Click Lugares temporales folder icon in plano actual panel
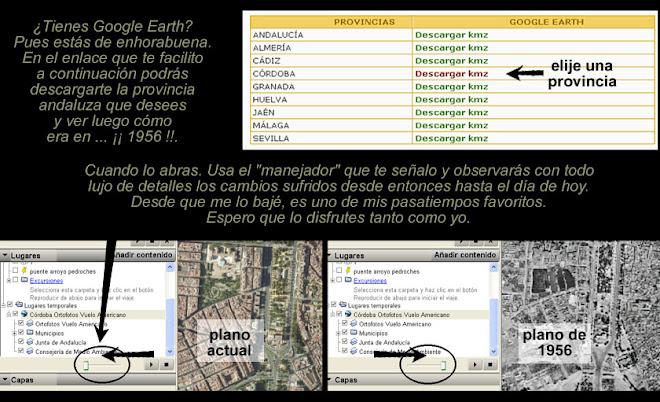Viewport: 660px width, 402px height. click(x=19, y=304)
